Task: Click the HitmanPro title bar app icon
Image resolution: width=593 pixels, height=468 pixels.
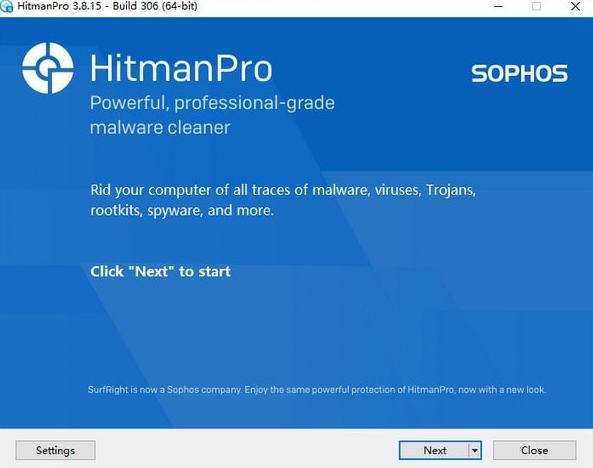Action: click(6, 7)
